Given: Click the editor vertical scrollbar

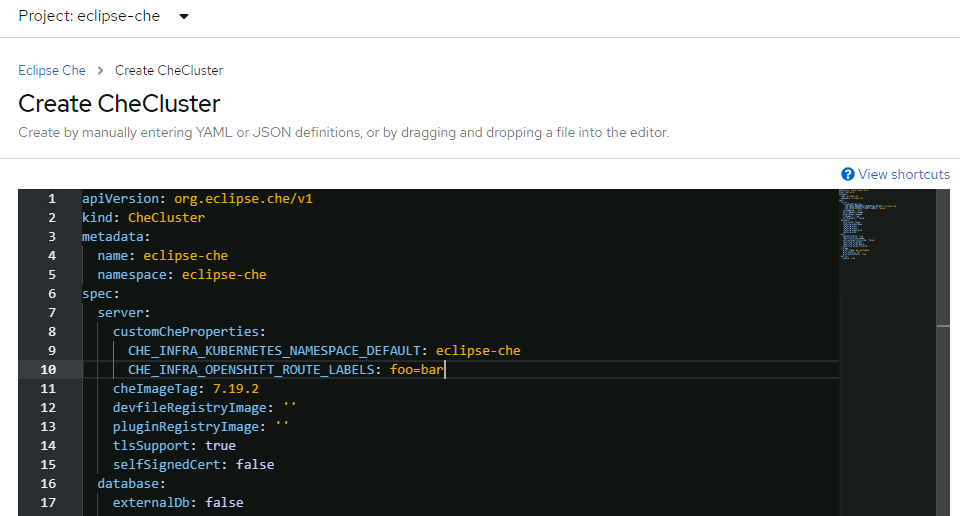Looking at the screenshot, I should [x=943, y=352].
